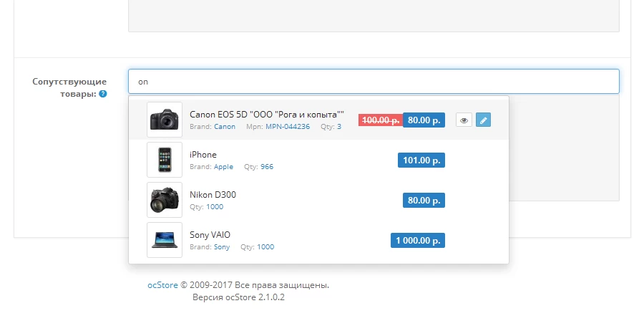
Task: Click the Сопутствующие товары field label
Action: (69, 87)
